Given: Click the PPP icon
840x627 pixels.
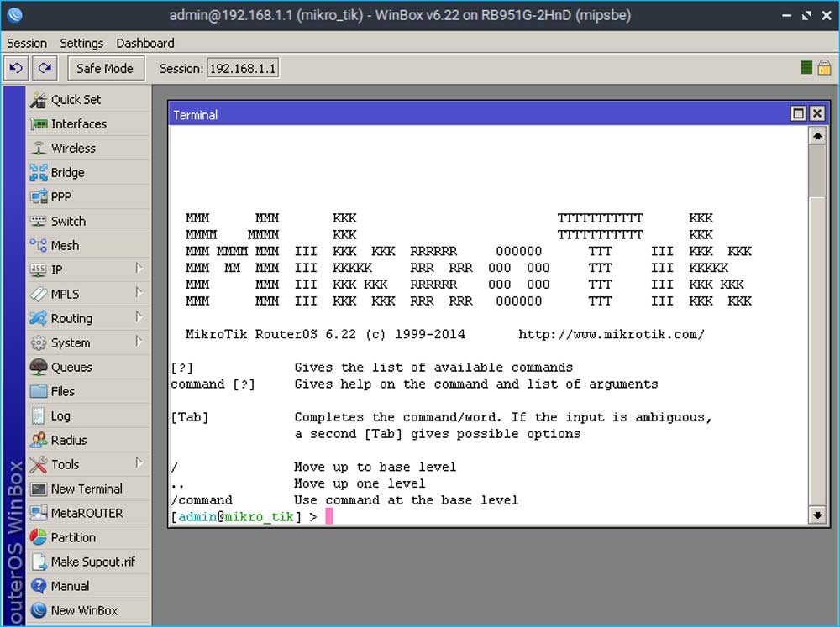Looking at the screenshot, I should click(x=39, y=197).
